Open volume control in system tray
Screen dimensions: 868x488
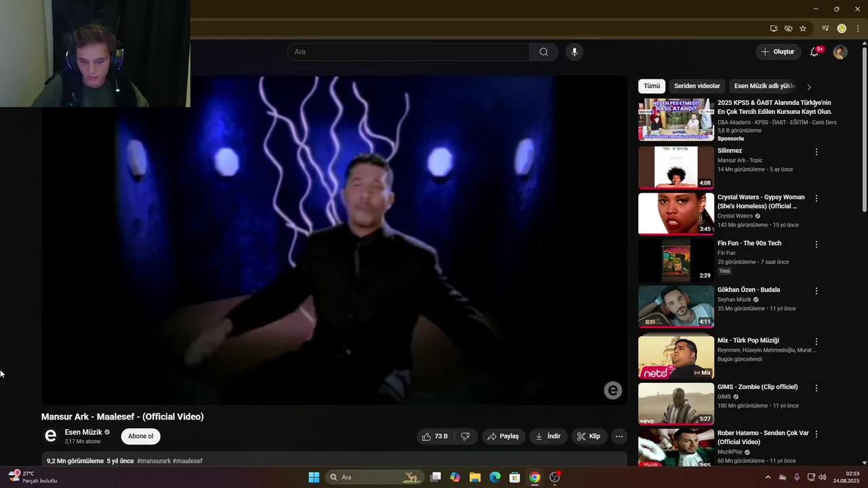pos(823,477)
